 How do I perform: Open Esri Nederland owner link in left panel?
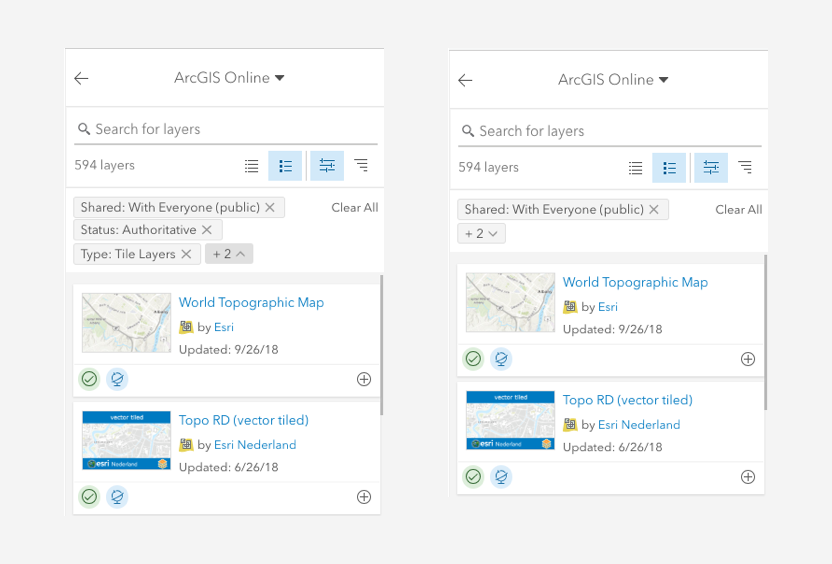[x=255, y=445]
